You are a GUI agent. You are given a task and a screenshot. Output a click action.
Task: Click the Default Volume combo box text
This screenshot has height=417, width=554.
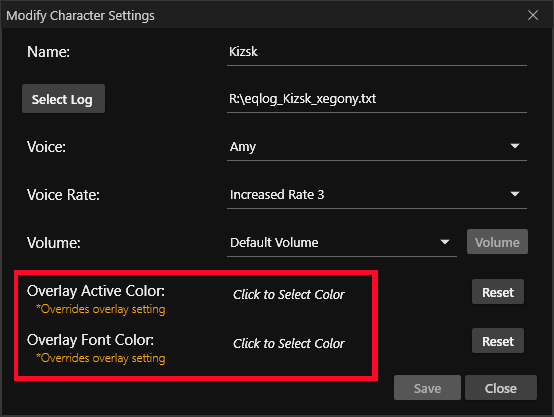click(x=274, y=243)
